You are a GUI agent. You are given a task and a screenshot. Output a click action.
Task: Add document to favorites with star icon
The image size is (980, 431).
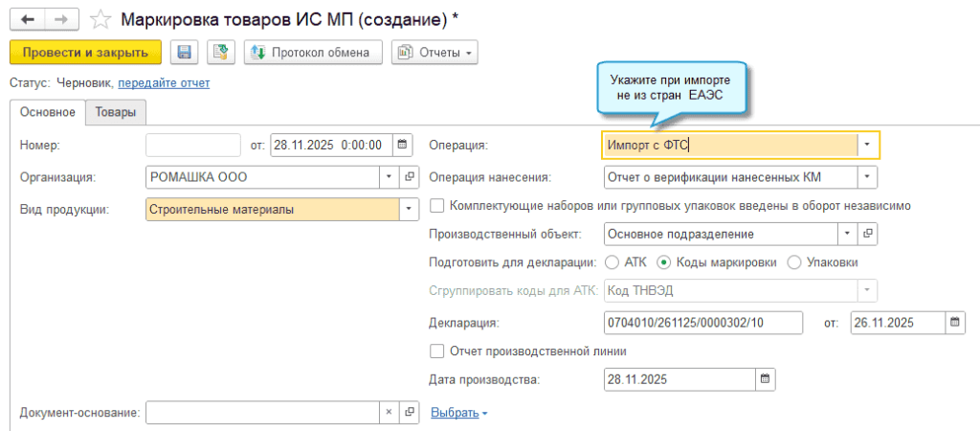pos(100,18)
